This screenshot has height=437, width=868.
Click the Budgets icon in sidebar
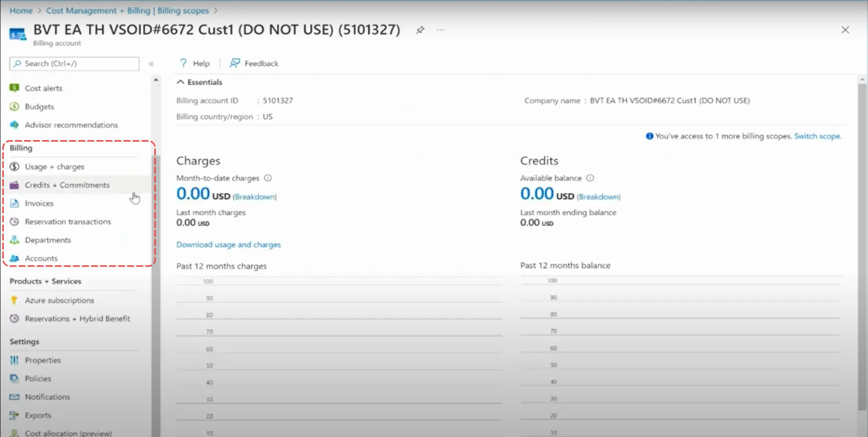pos(14,106)
